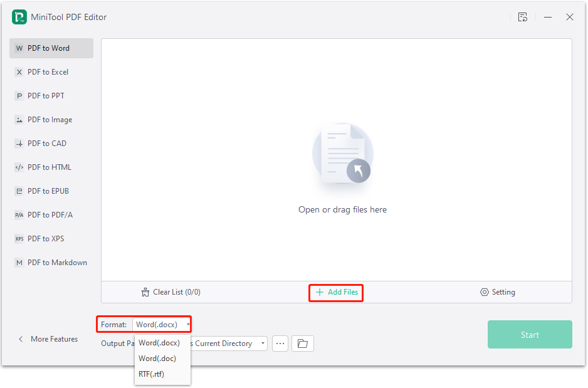The image size is (588, 388).
Task: Open the PDF to Markdown converter
Action: click(x=50, y=262)
